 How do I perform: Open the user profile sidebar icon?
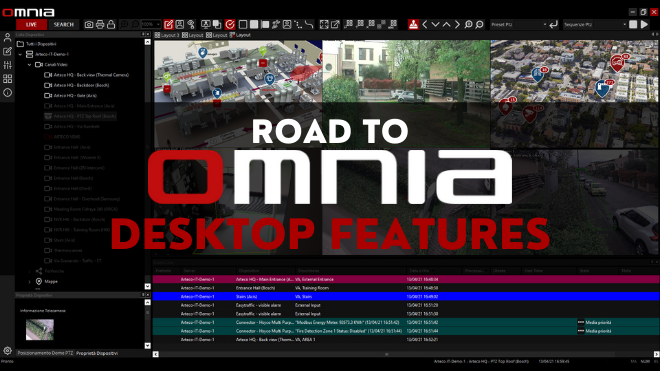(x=7, y=37)
